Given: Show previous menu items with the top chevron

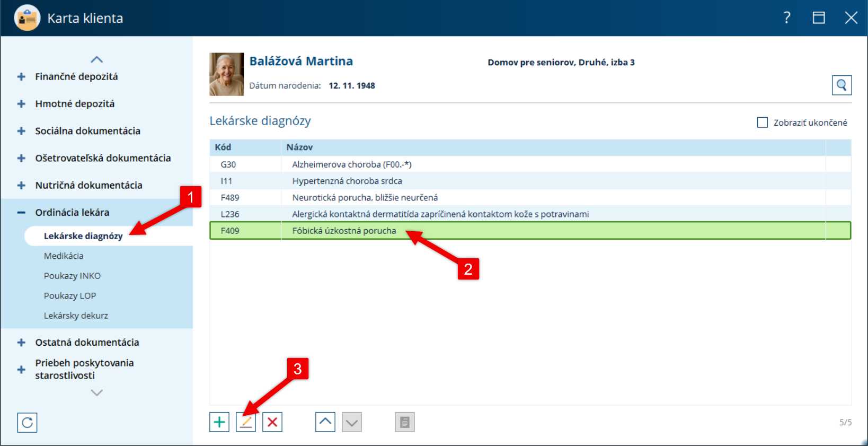Looking at the screenshot, I should 96,59.
